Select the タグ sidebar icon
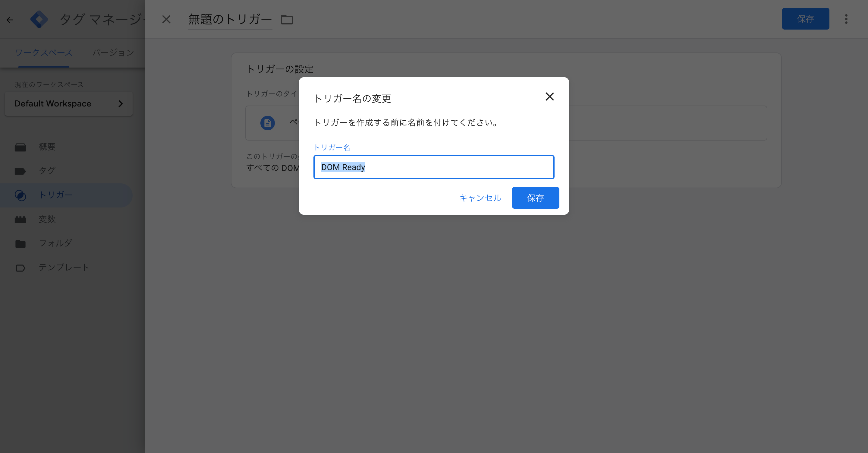This screenshot has width=868, height=453. 20,171
